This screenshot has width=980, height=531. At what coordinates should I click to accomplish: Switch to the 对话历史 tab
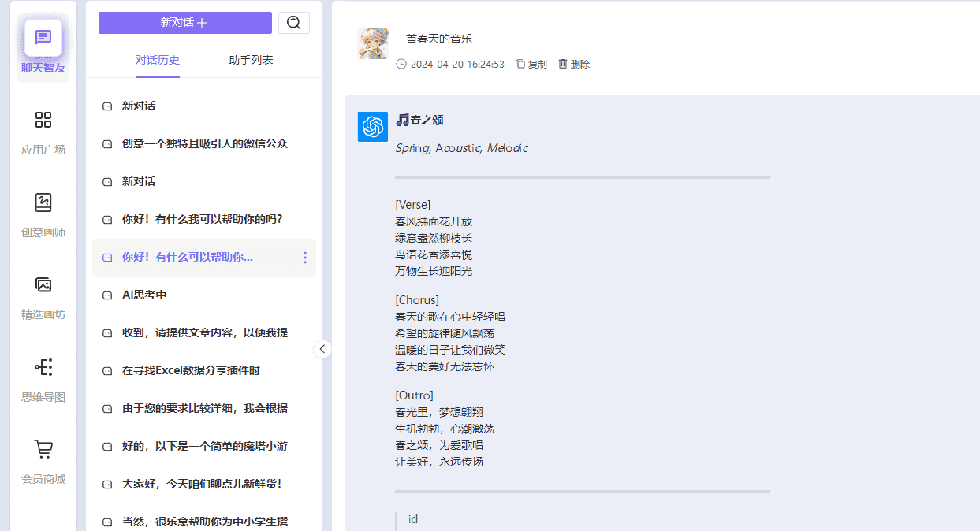click(x=157, y=59)
